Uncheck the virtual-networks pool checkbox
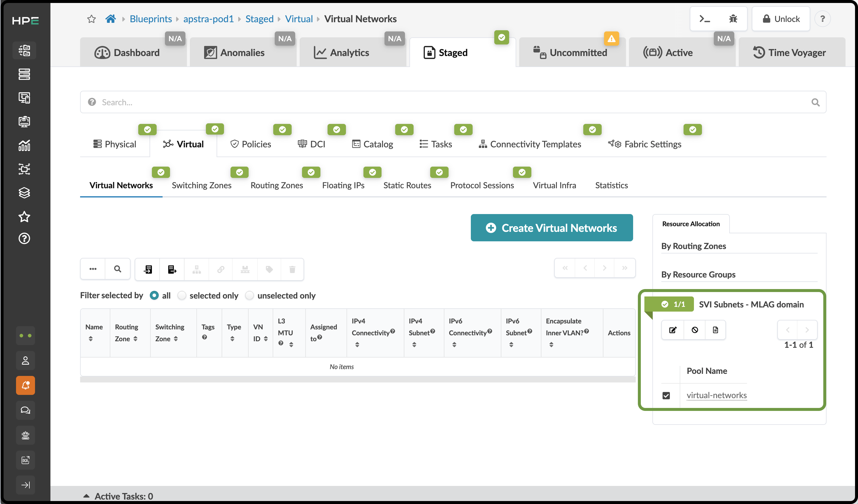 [x=666, y=395]
